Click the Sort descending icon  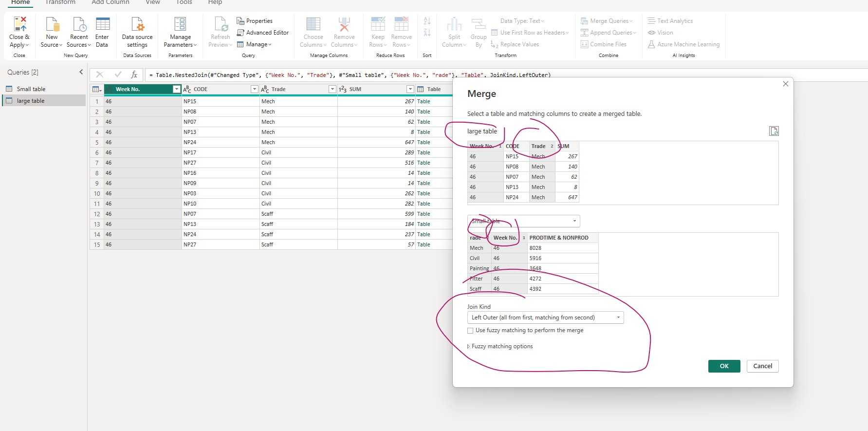click(427, 33)
